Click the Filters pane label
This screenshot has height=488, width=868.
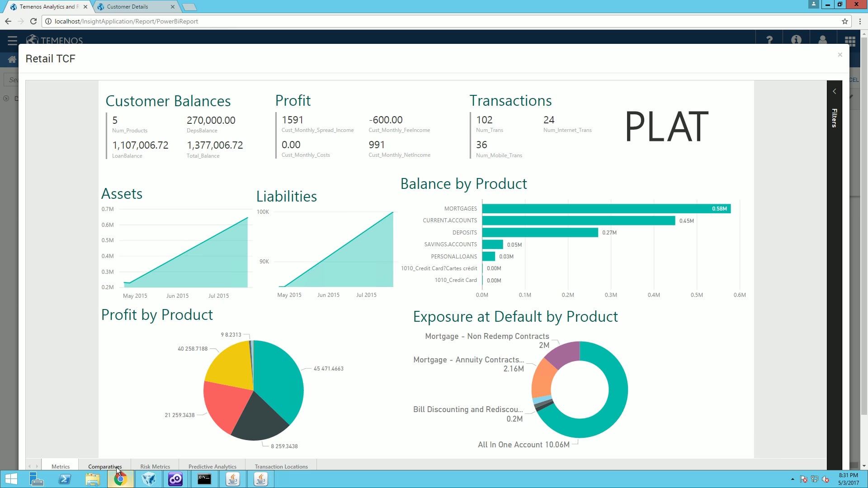tap(835, 118)
